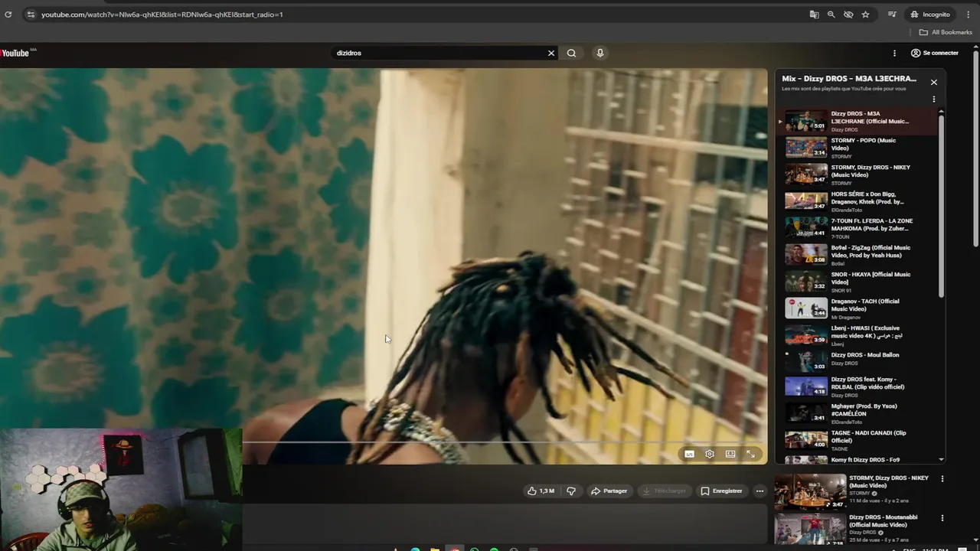Viewport: 980px width, 551px height.
Task: Click the Incognito indicator button
Action: 929,15
